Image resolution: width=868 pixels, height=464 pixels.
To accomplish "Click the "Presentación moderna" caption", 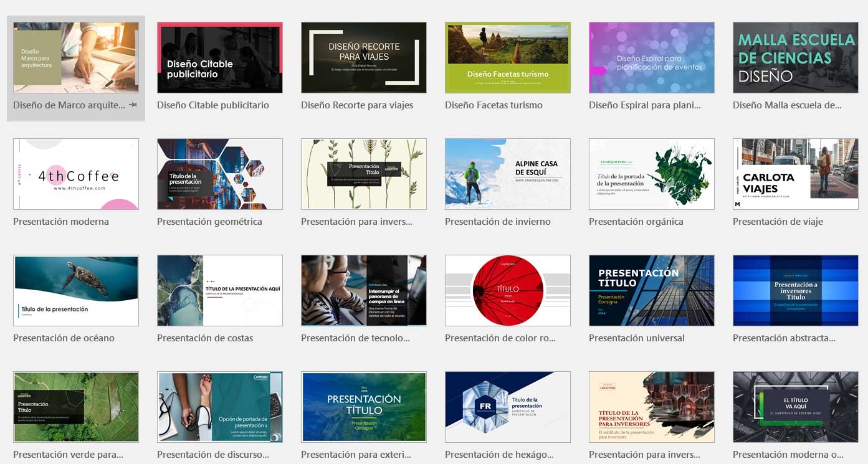I will coord(61,222).
